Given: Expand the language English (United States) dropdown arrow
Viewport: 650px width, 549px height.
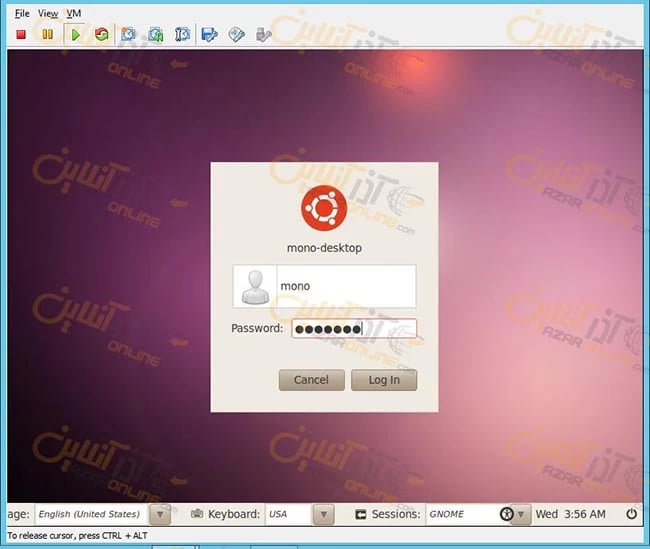Looking at the screenshot, I should (x=160, y=515).
